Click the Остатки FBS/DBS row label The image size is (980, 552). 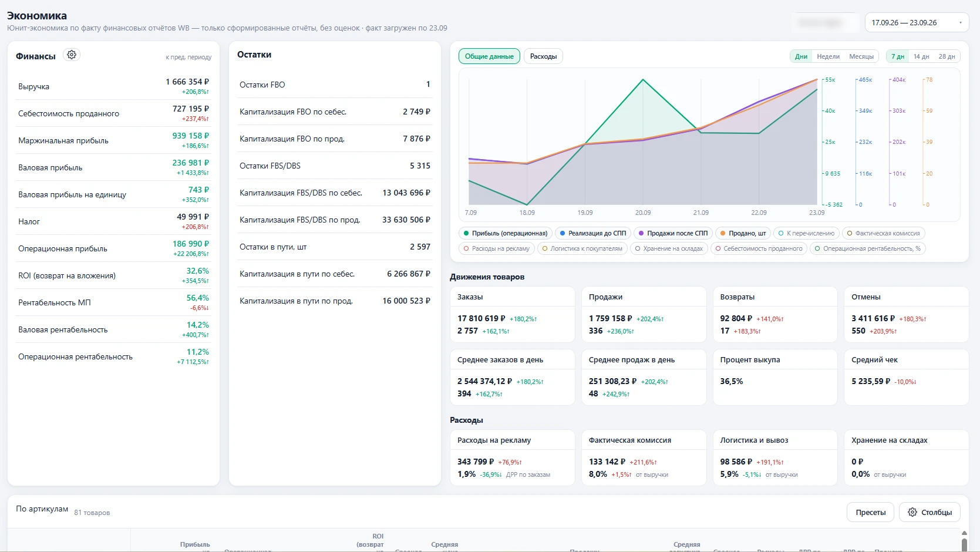pos(270,166)
